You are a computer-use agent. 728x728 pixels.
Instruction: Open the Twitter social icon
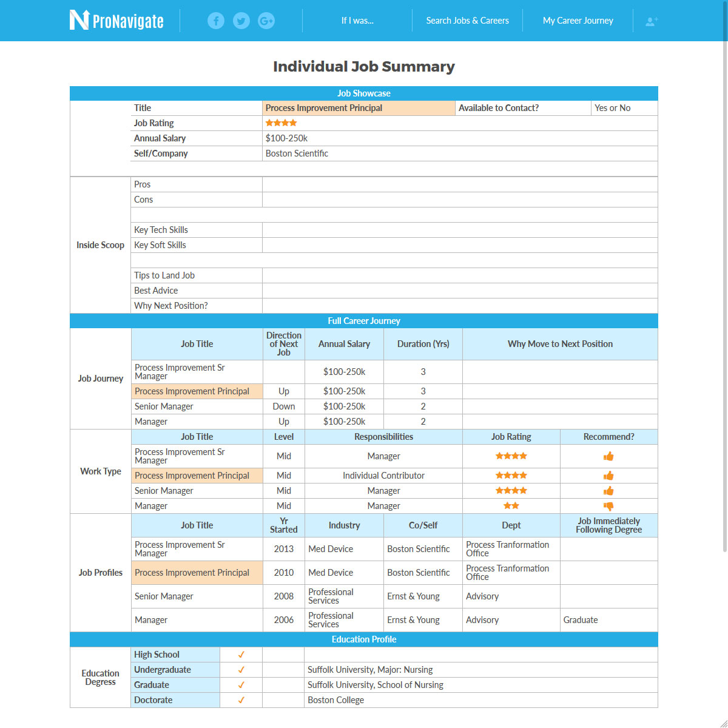tap(241, 21)
